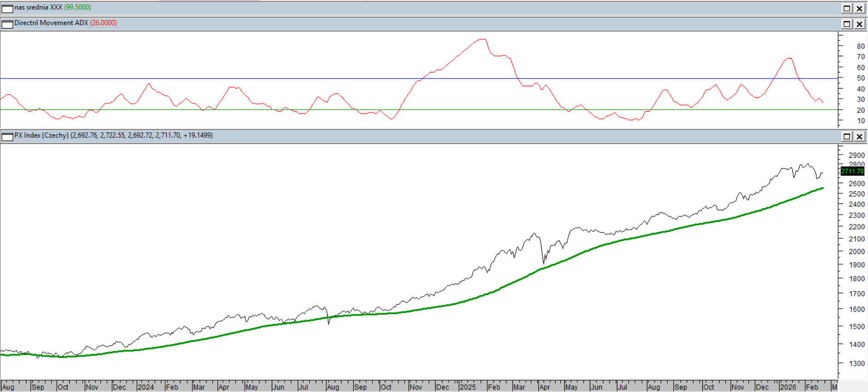Maximize the Directnl Movement ADX pane
868x392 pixels.
pos(847,24)
